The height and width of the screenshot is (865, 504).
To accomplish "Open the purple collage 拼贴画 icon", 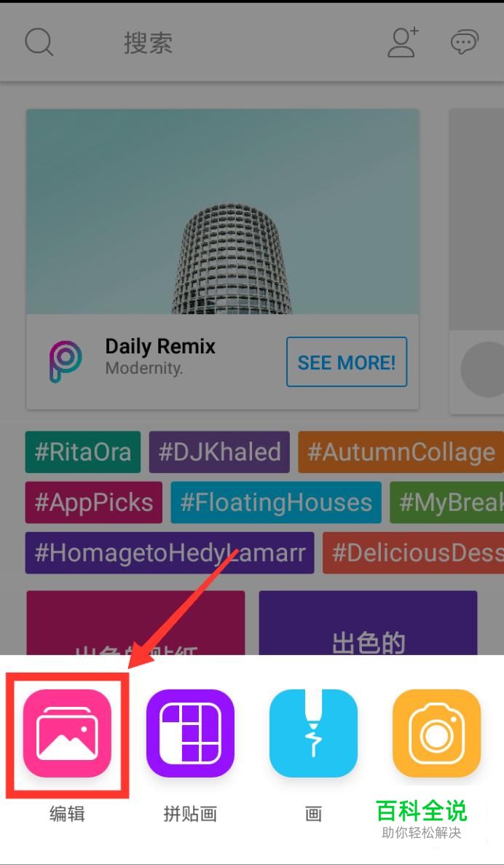I will tap(190, 733).
